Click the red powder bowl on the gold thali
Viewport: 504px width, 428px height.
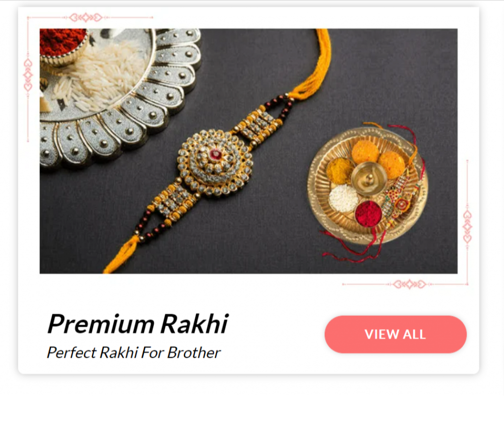[368, 214]
